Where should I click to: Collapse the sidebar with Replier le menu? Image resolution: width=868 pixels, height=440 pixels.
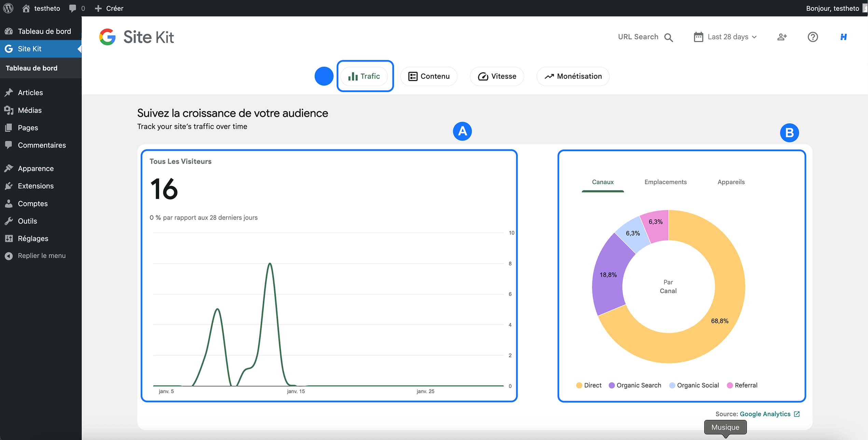(36, 255)
